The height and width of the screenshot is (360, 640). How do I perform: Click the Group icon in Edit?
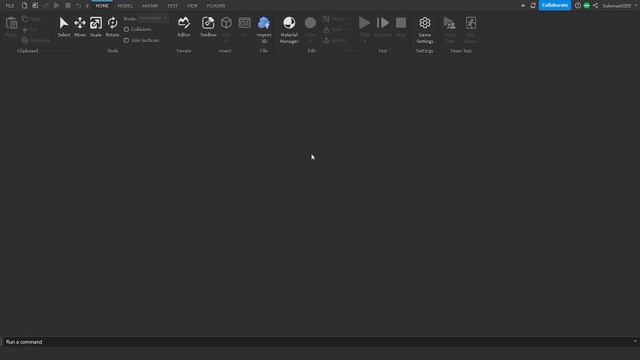point(326,19)
